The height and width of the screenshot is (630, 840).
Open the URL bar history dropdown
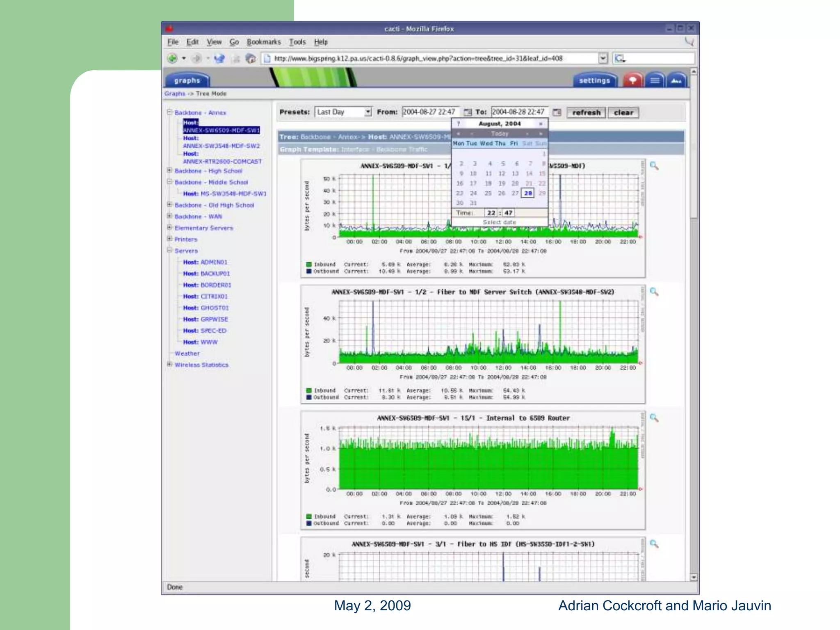603,58
